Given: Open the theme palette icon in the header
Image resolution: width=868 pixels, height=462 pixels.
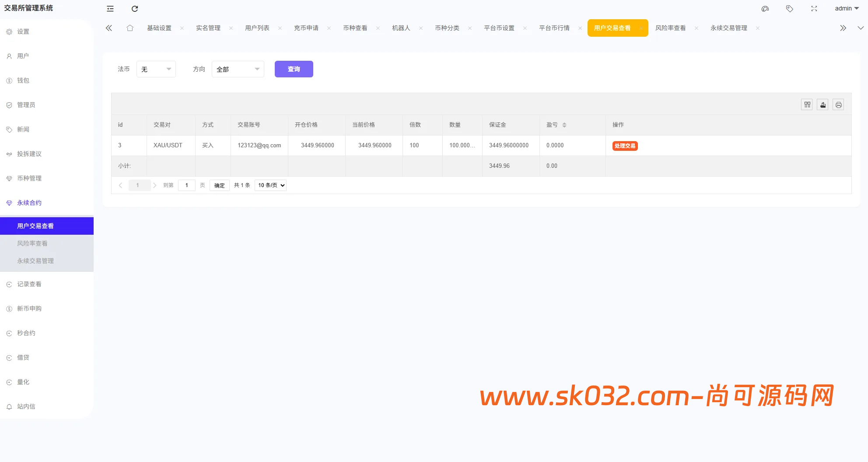Looking at the screenshot, I should (x=765, y=9).
